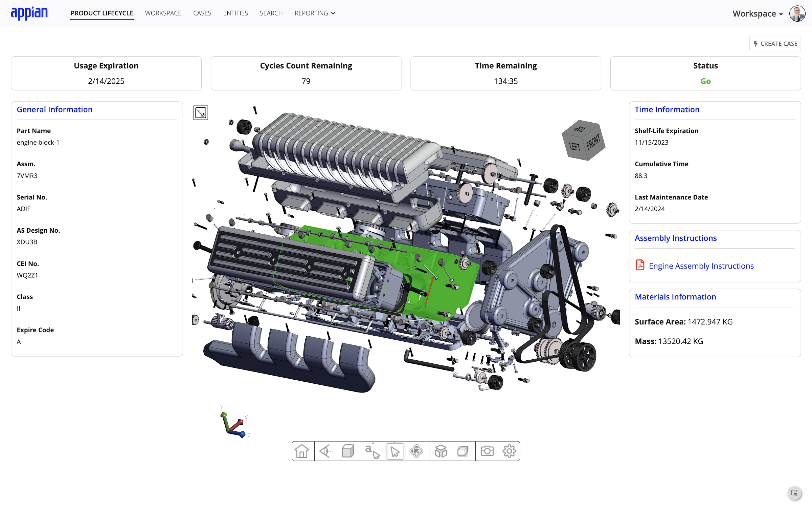Click the explode model box icon
Image resolution: width=812 pixels, height=508 pixels.
coord(441,451)
